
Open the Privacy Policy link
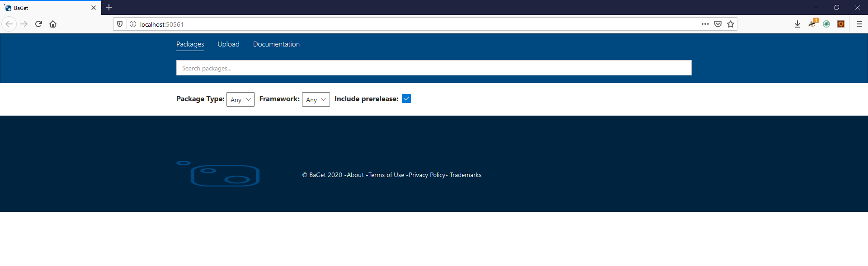427,175
